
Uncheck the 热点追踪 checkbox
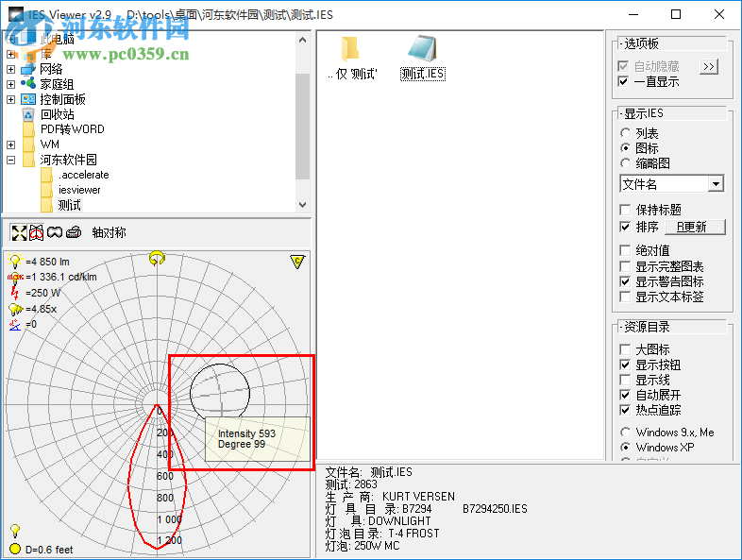(625, 410)
